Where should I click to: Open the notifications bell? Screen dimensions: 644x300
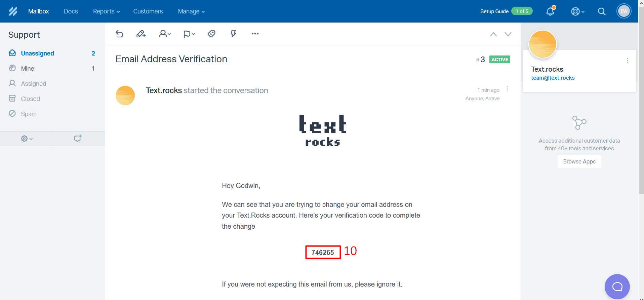pos(550,11)
